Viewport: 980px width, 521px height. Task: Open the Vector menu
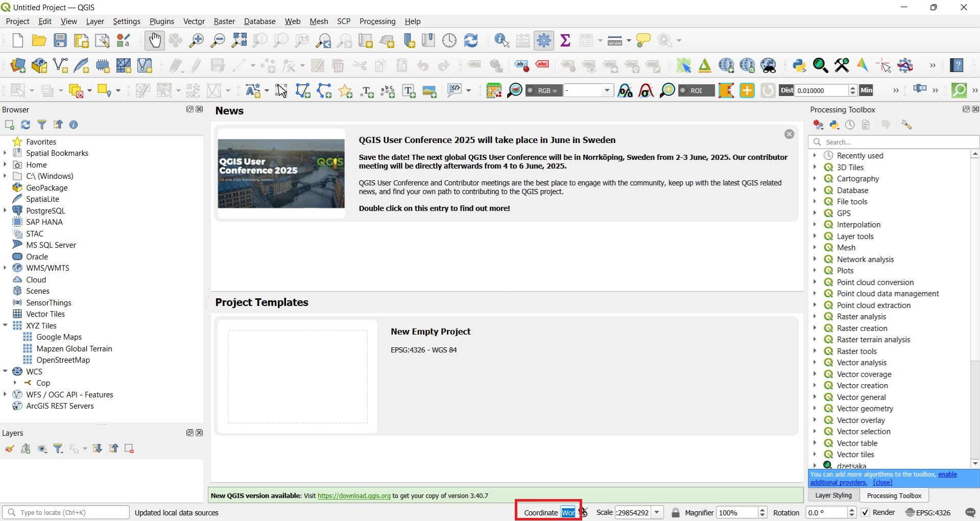194,21
